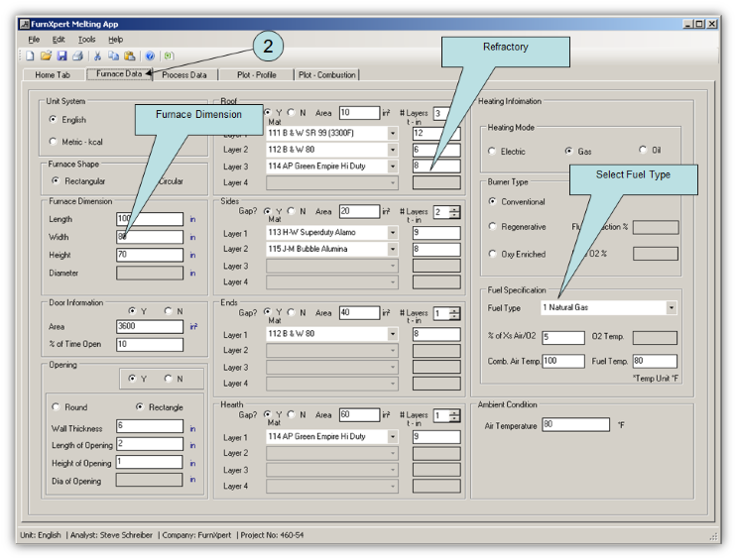This screenshot has height=560, width=737.
Task: Select Regenerative burner type
Action: (x=493, y=226)
